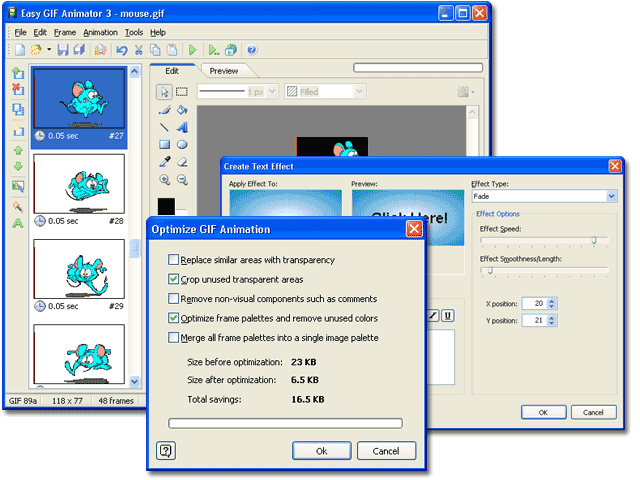Click Ok in Optimize GIF Animation dialog
640x480 pixels.
[321, 451]
